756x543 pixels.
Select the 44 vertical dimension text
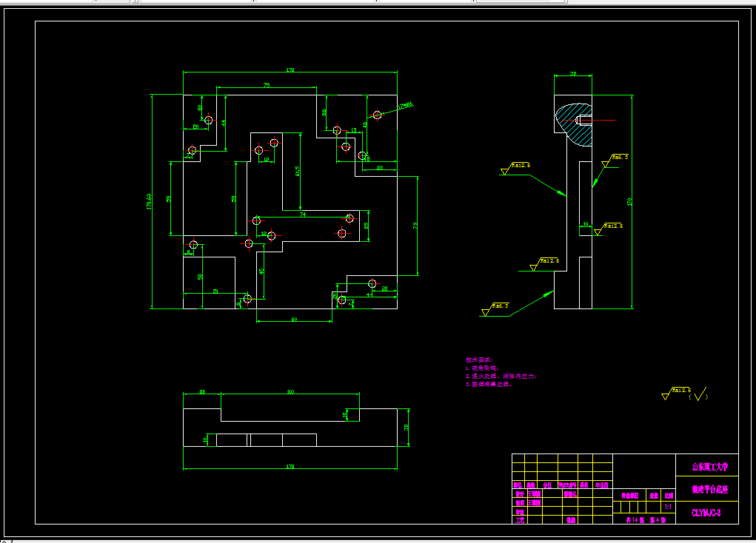[x=224, y=123]
